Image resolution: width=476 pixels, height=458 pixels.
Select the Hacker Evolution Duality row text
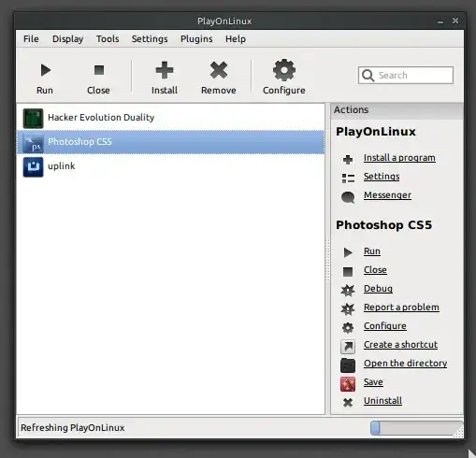click(x=101, y=118)
